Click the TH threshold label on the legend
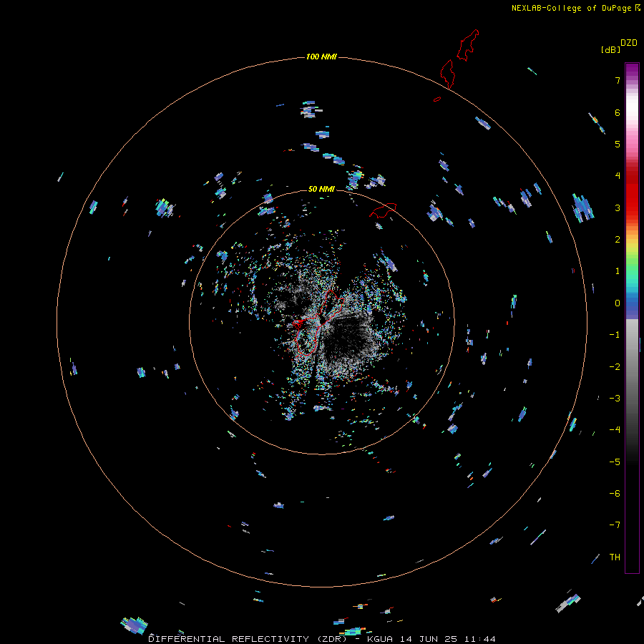Viewport: 644px width, 644px height. (x=615, y=557)
